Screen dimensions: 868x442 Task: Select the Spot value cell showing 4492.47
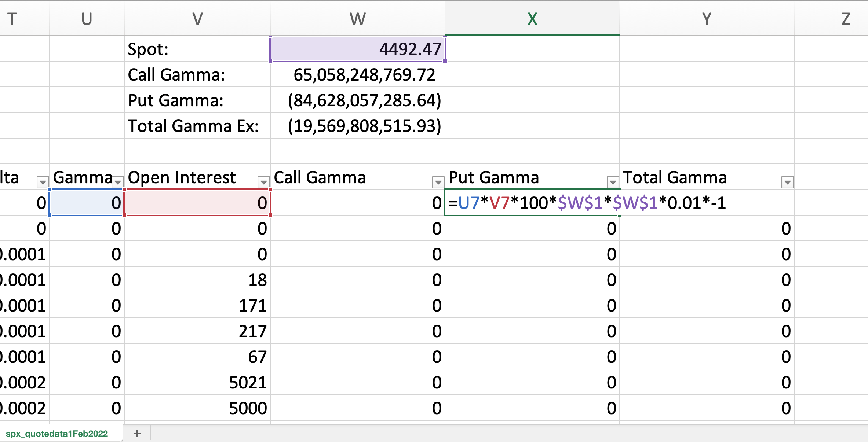(357, 48)
